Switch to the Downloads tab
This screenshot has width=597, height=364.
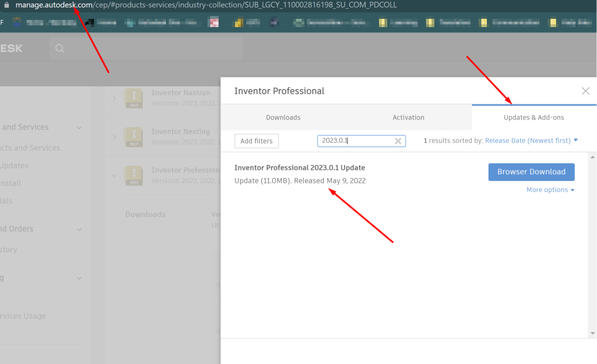coord(283,117)
